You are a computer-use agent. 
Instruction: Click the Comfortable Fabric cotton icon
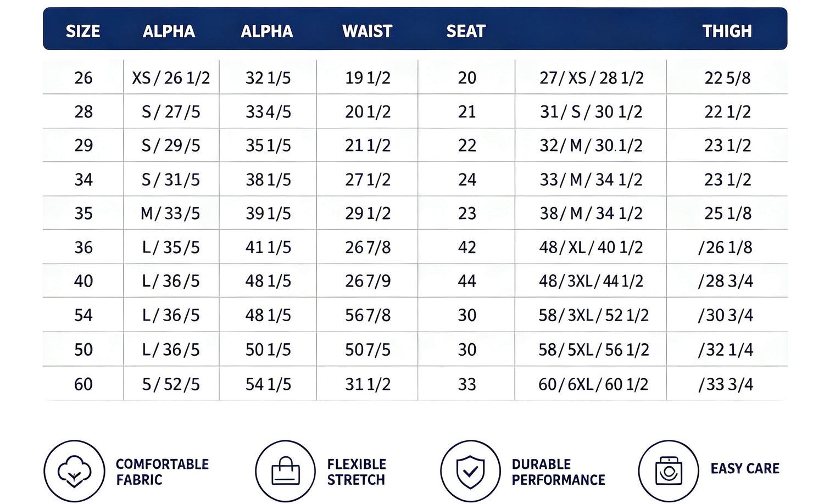click(x=74, y=471)
